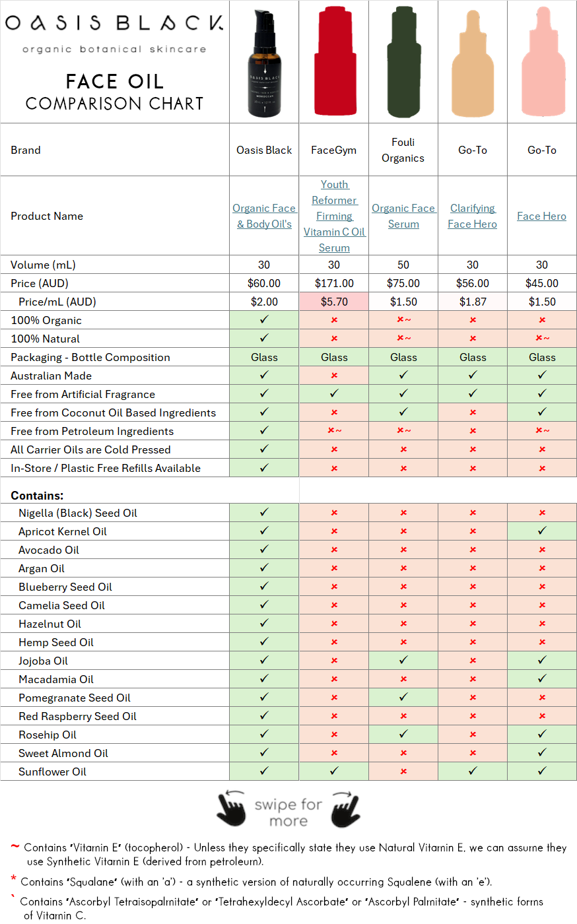Click the Contains section heading

[x=37, y=495]
